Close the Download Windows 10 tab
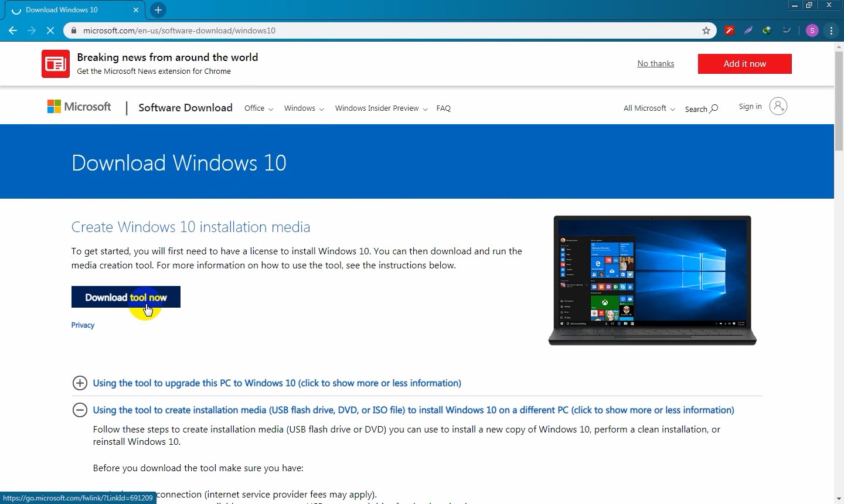 click(136, 10)
